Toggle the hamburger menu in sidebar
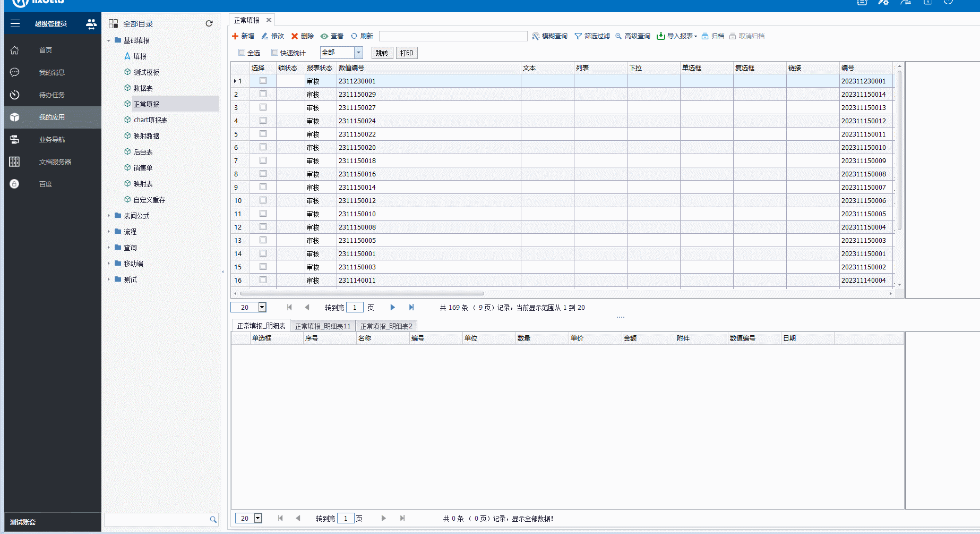Viewport: 980px width, 534px height. point(15,23)
